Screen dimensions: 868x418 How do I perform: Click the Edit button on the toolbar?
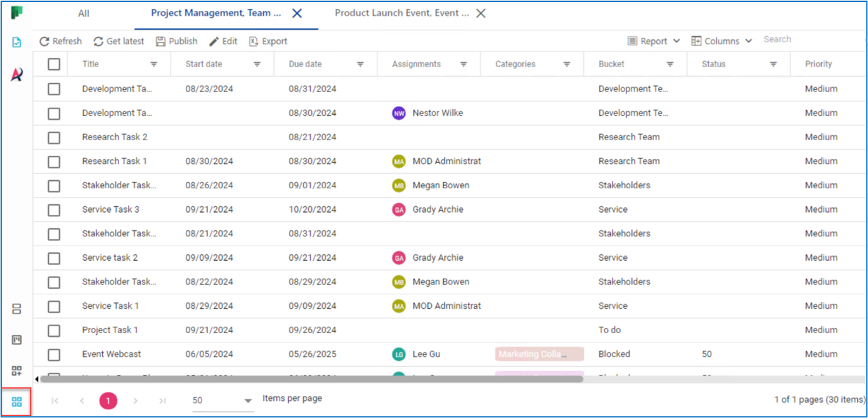(x=223, y=41)
